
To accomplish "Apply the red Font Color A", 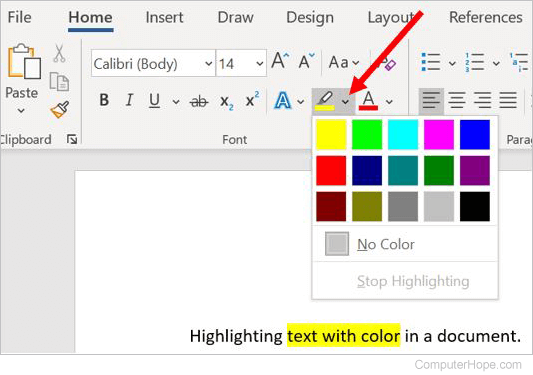I will pyautogui.click(x=368, y=101).
